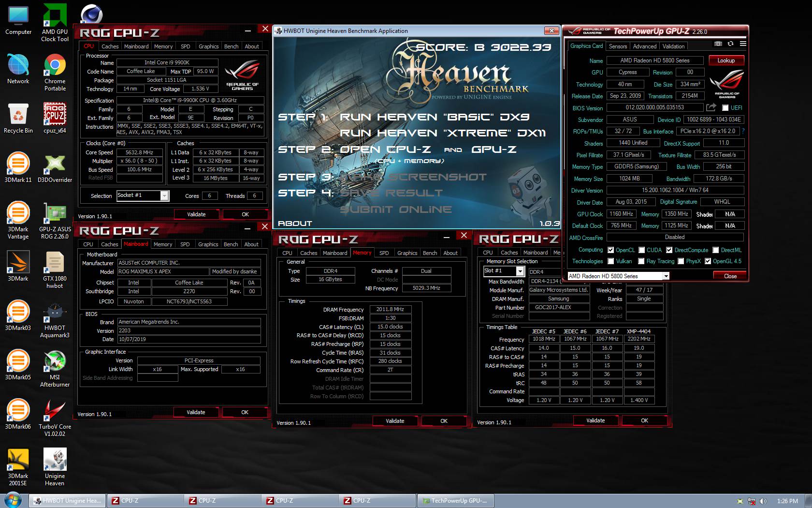The image size is (812, 508).
Task: Select the MSI Afterburner desktop icon
Action: click(x=55, y=369)
